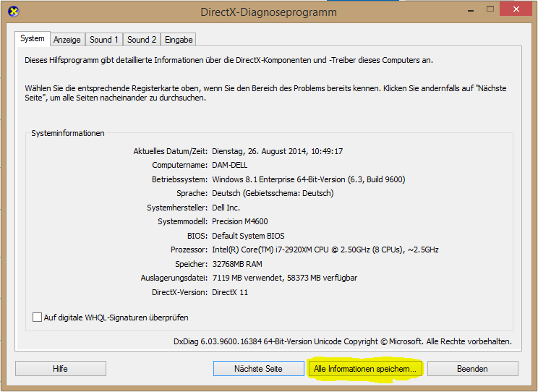Open the Sound 1 tab

click(x=104, y=40)
